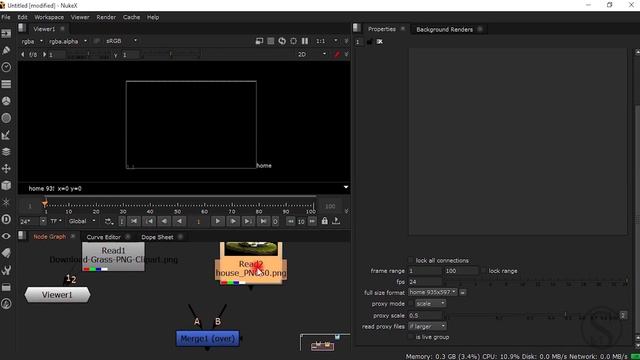Open the Time nodes clock icon
This screenshot has width=640, height=360.
coord(6,67)
